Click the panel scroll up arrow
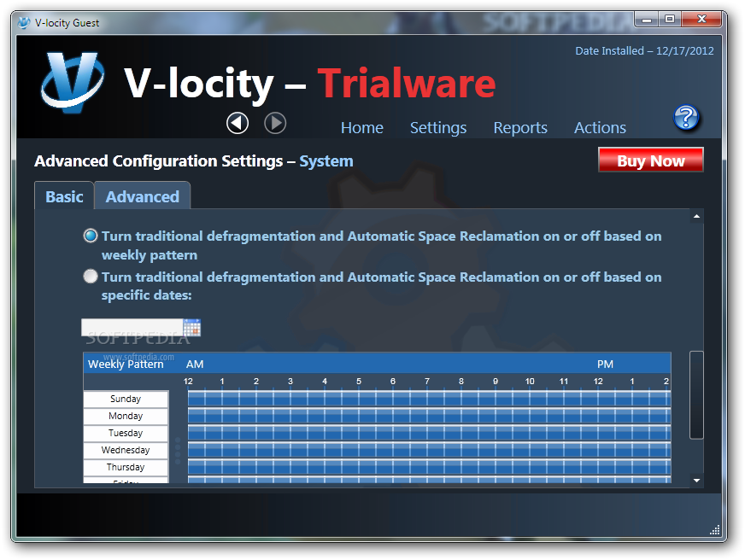This screenshot has width=745, height=560. [696, 217]
